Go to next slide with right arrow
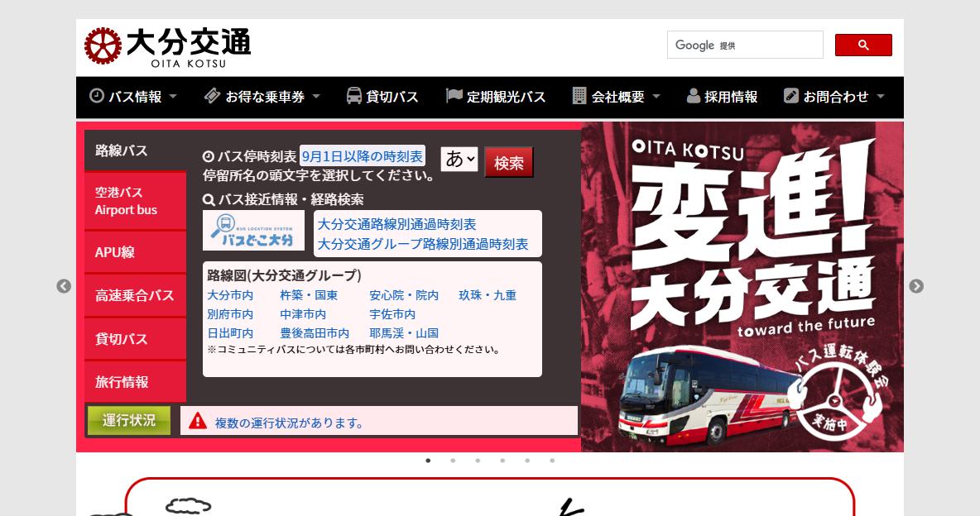Screen dimensions: 980x516 916,286
